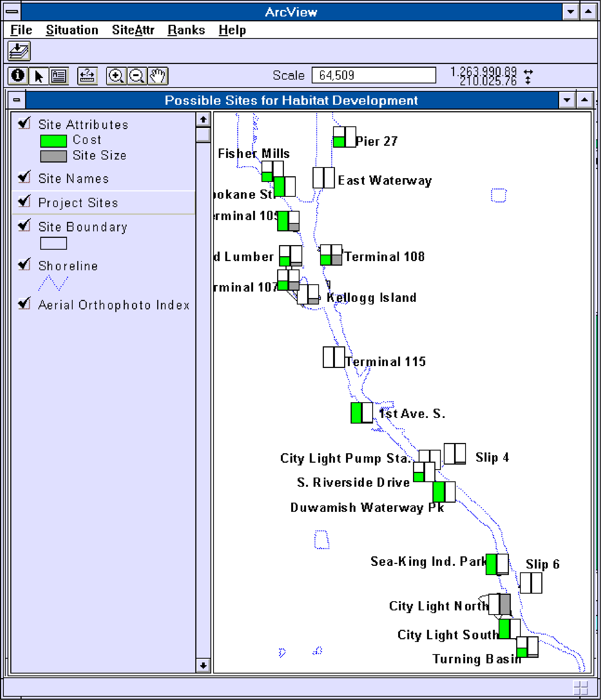The image size is (601, 700).
Task: Open the Situation menu
Action: click(72, 30)
